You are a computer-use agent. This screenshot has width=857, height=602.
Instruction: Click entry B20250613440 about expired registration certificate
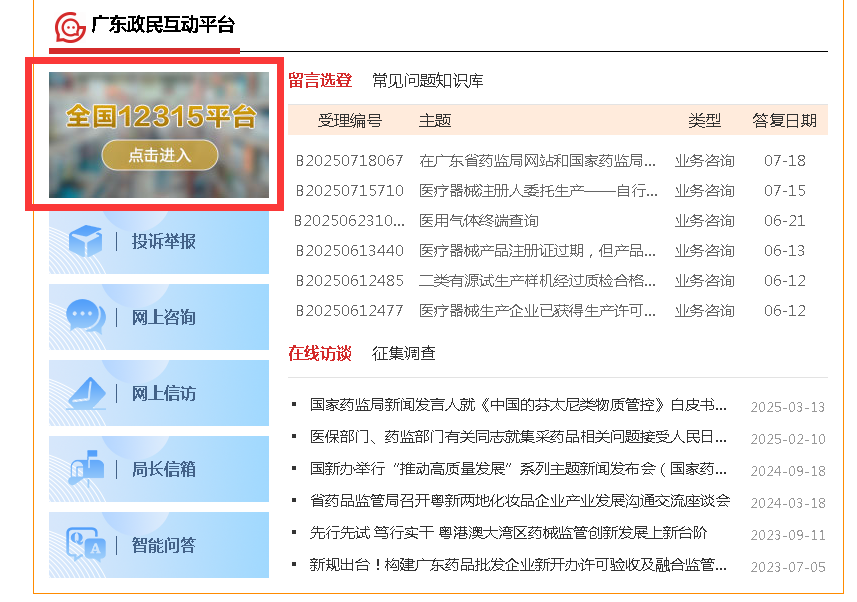pos(536,251)
